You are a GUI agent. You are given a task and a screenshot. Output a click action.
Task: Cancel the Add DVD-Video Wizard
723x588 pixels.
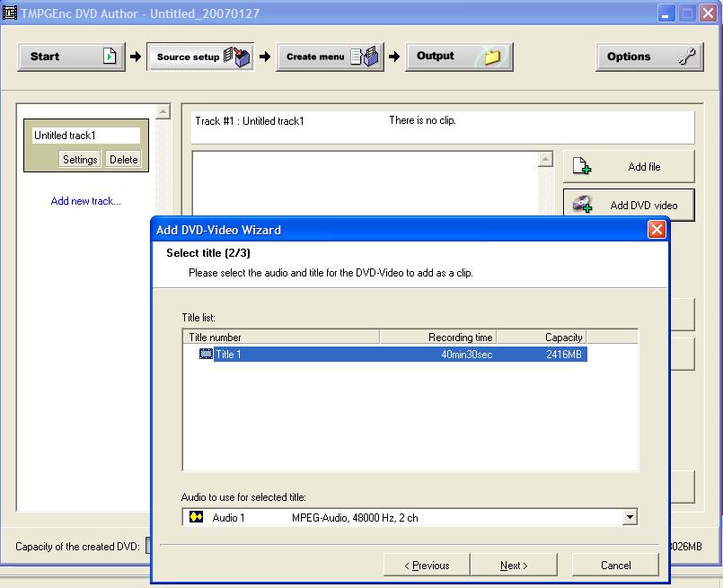pyautogui.click(x=615, y=565)
